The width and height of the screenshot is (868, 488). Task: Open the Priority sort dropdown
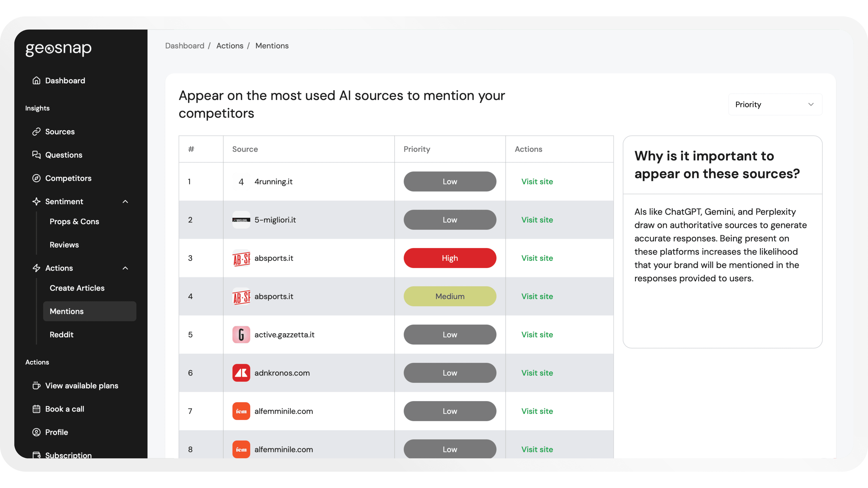pos(775,104)
